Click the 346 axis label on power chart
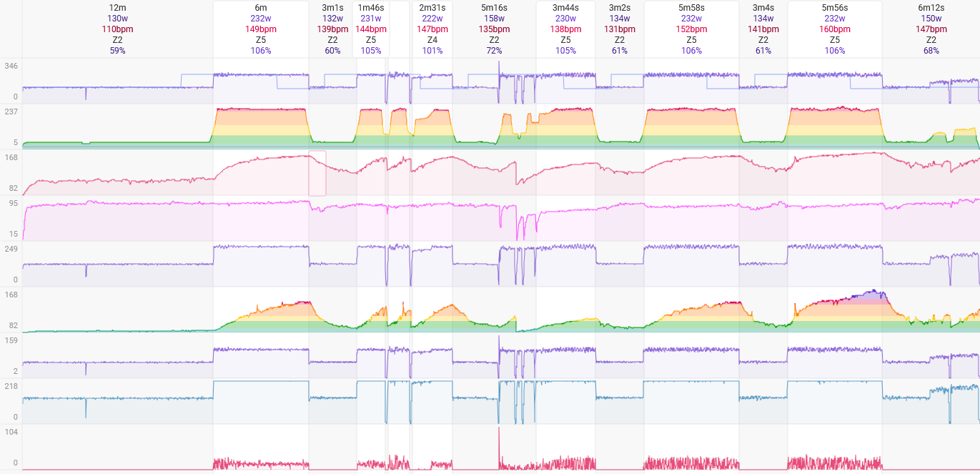This screenshot has height=474, width=980. 11,66
